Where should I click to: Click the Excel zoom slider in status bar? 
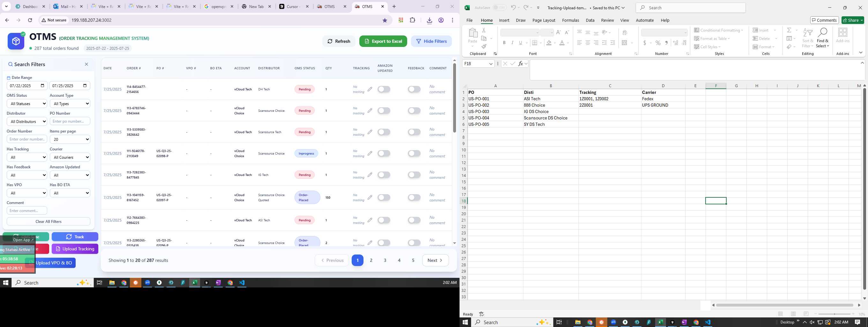coord(834,314)
